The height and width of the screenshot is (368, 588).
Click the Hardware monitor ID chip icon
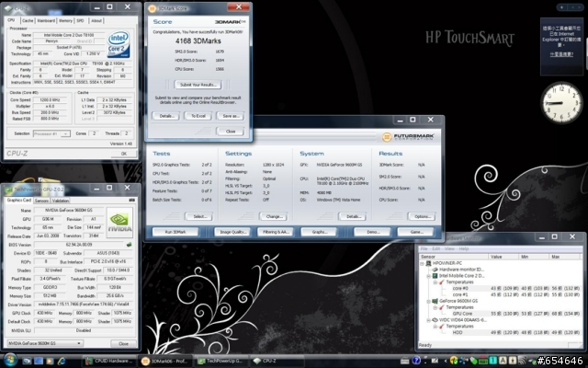click(x=435, y=270)
